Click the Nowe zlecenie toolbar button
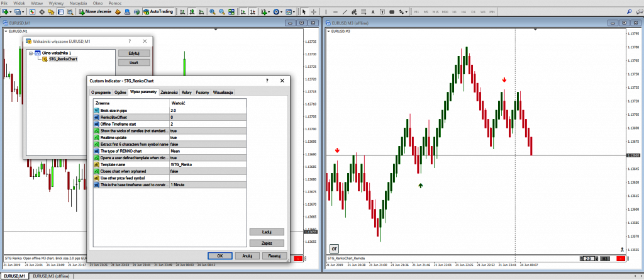Screen dimensions: 644x280 tap(96, 11)
